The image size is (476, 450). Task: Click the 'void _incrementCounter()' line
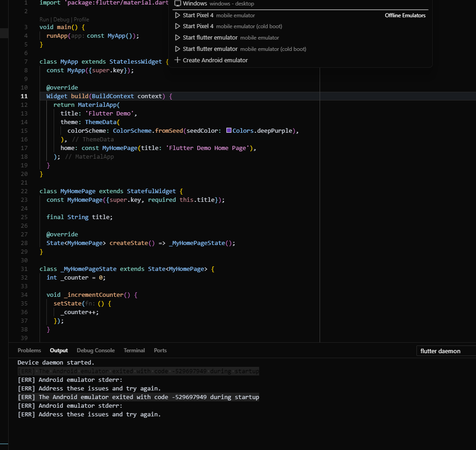click(92, 295)
